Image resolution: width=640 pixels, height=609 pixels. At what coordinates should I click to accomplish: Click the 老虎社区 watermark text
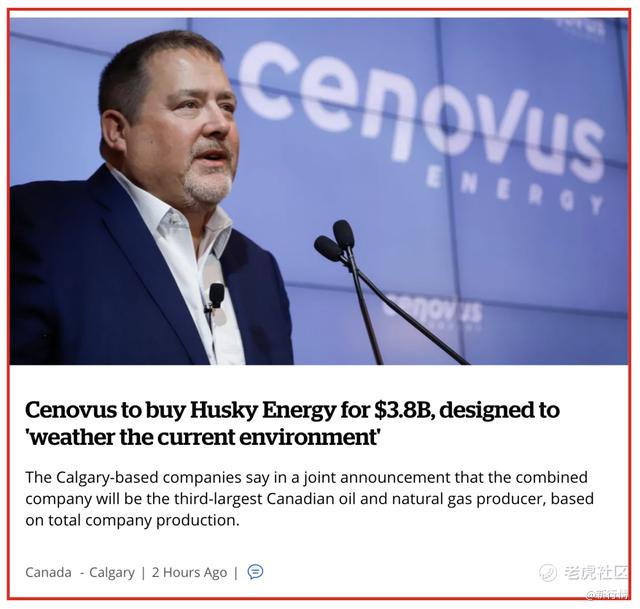(x=596, y=572)
